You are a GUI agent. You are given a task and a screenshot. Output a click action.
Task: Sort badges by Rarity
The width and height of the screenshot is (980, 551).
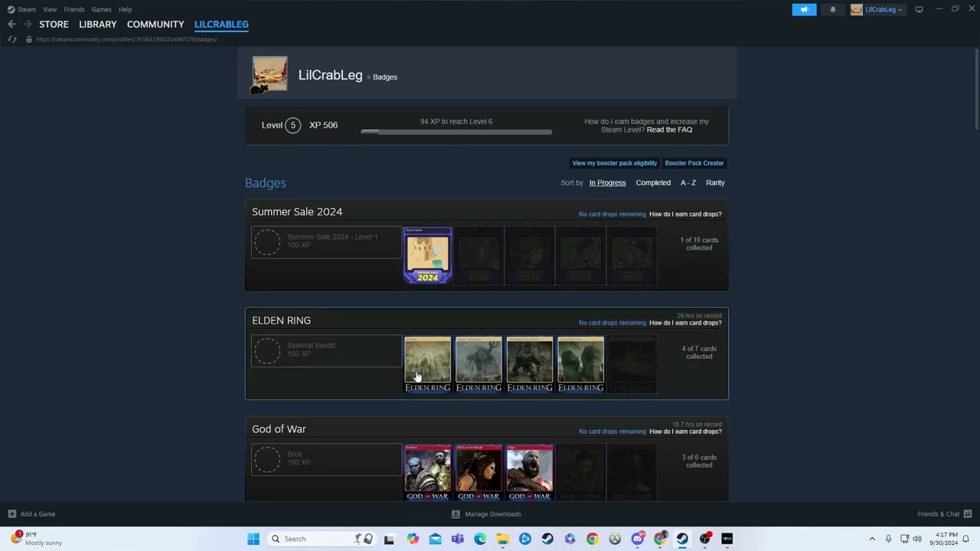pyautogui.click(x=715, y=183)
